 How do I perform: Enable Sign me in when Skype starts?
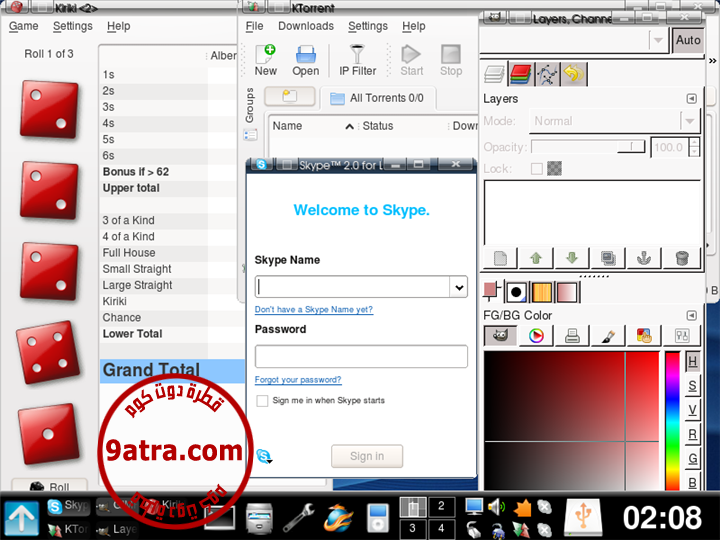262,400
